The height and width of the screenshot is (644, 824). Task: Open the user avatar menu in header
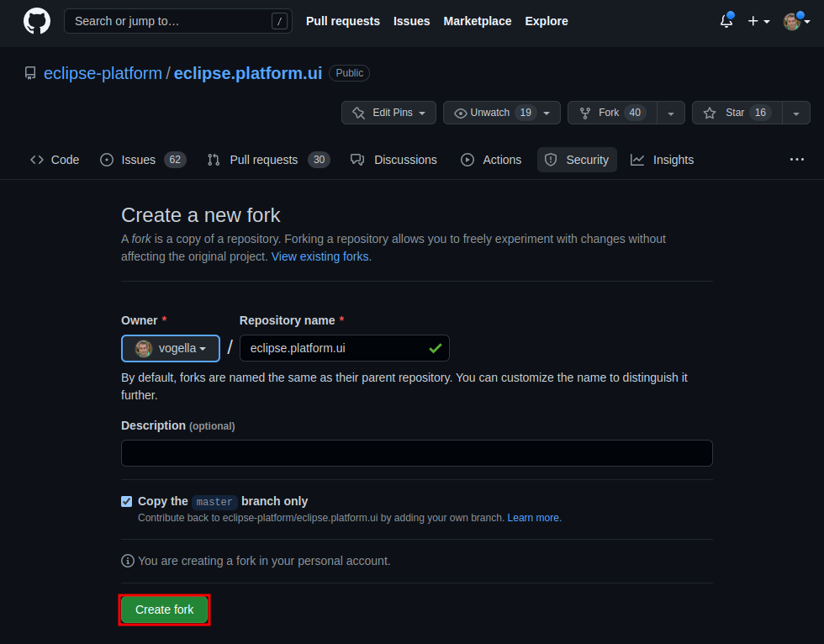click(795, 21)
